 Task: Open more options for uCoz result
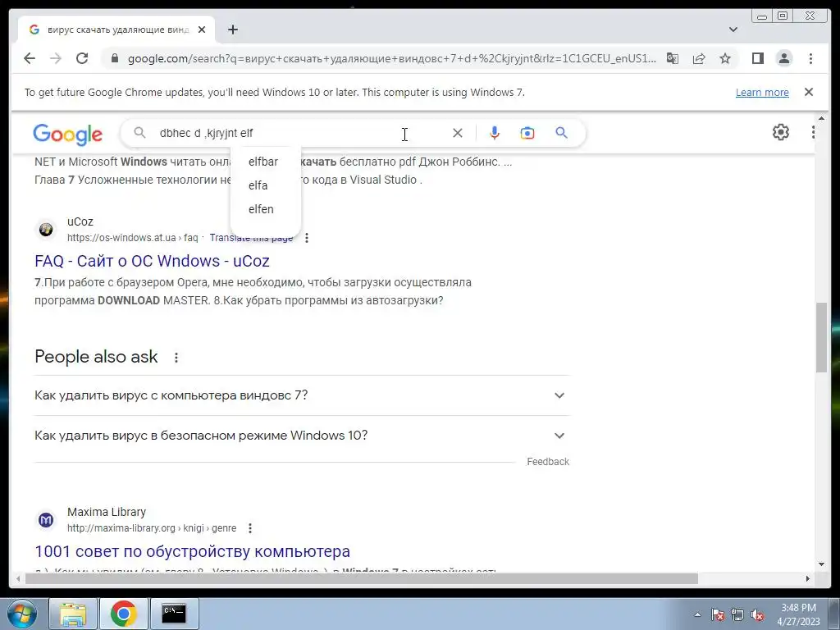click(307, 238)
